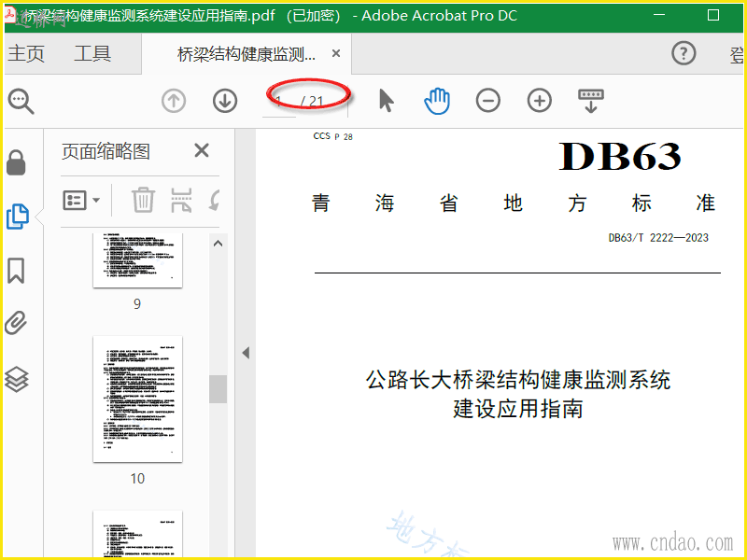Choose the arrow selection tool

click(x=387, y=101)
